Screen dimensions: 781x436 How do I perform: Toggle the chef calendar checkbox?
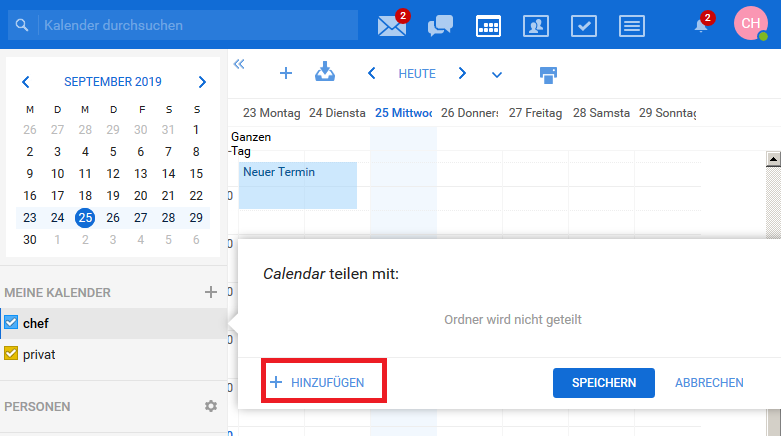[12, 322]
